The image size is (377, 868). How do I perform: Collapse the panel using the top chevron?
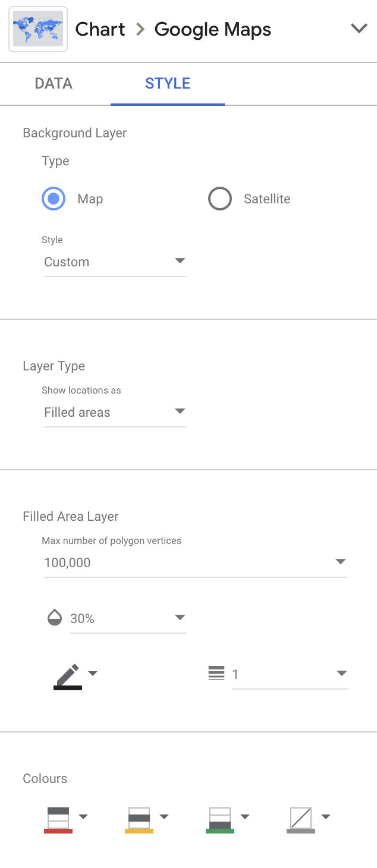click(359, 29)
